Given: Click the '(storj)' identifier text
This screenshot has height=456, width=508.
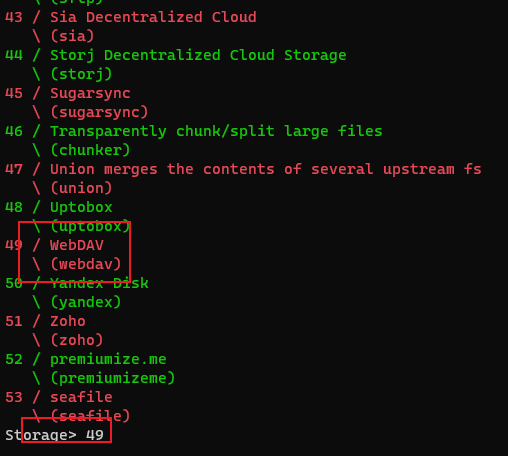Looking at the screenshot, I should click(81, 74).
